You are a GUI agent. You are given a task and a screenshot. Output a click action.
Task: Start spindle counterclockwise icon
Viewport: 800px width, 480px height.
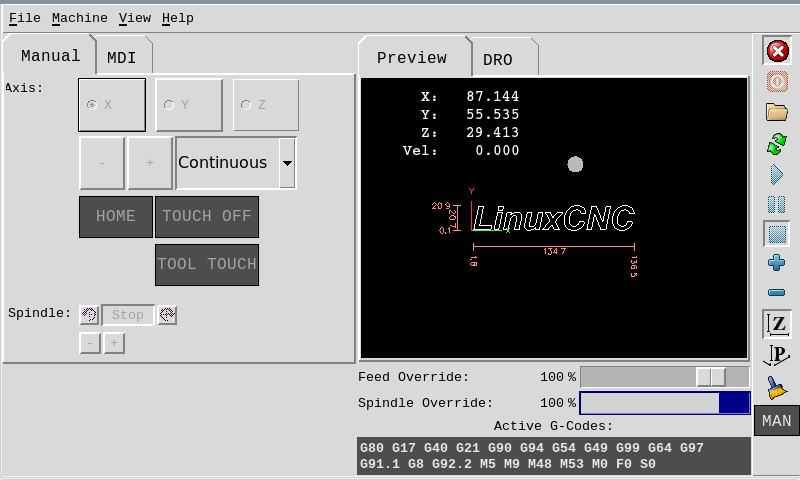(x=89, y=315)
